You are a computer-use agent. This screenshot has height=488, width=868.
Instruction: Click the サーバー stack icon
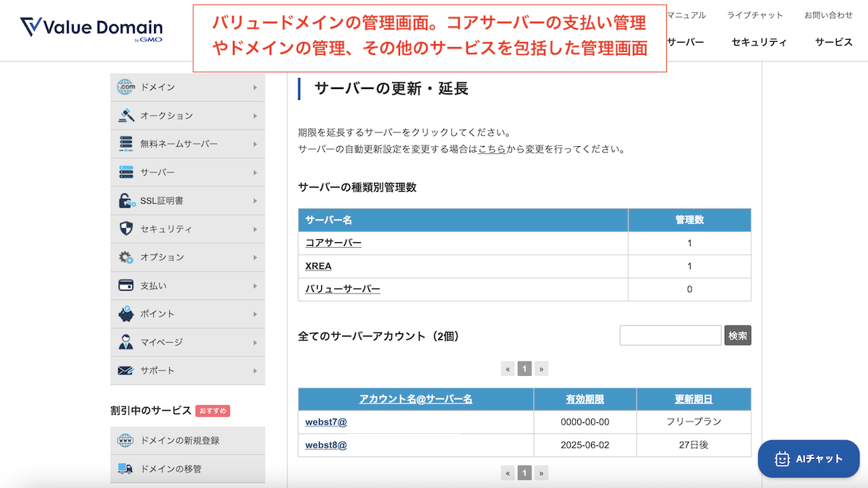click(126, 172)
